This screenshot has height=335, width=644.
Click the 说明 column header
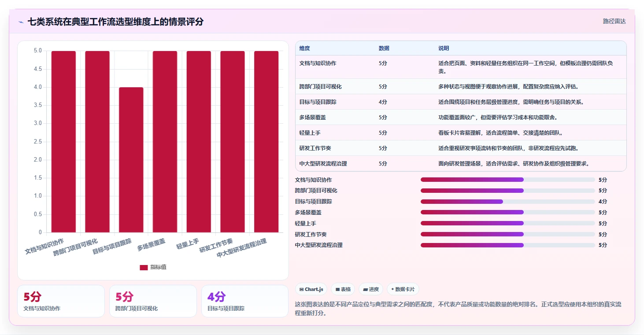[x=444, y=48]
